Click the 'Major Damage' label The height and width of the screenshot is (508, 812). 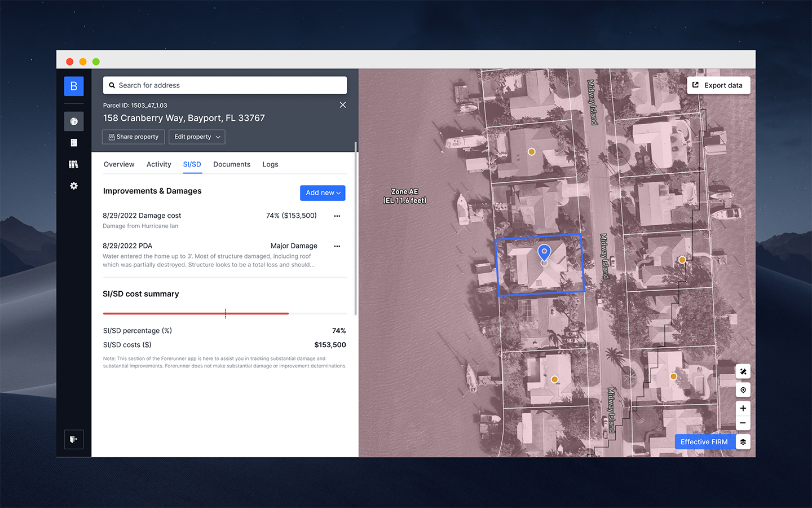294,246
